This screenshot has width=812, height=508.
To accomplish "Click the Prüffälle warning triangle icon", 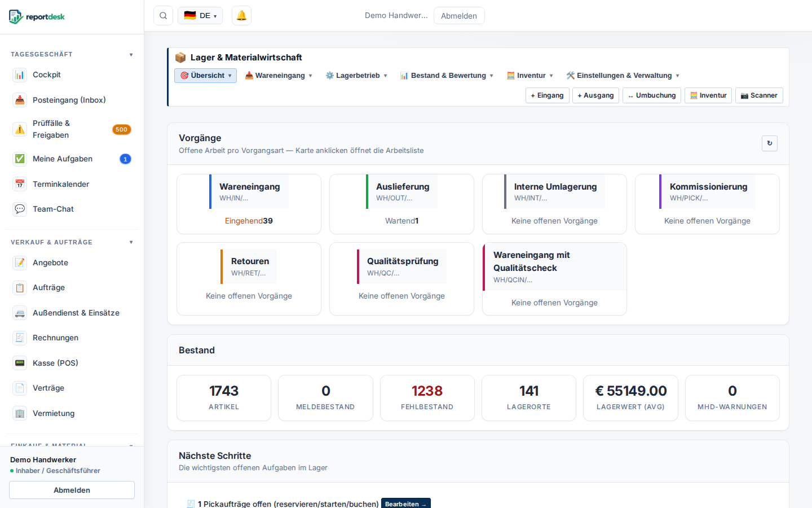I will pos(20,129).
